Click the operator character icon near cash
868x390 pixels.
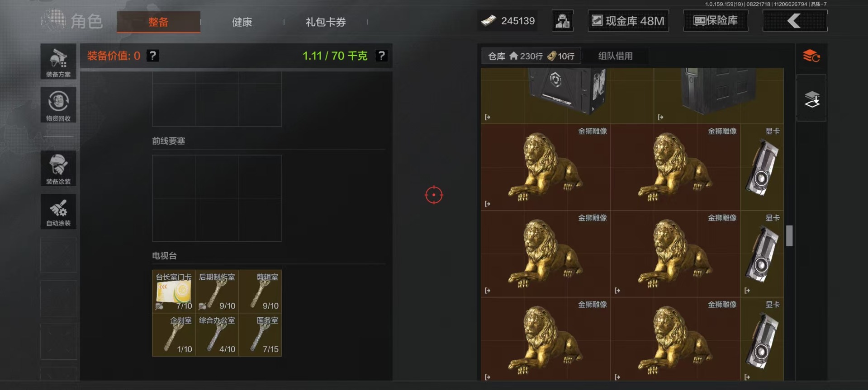(563, 21)
